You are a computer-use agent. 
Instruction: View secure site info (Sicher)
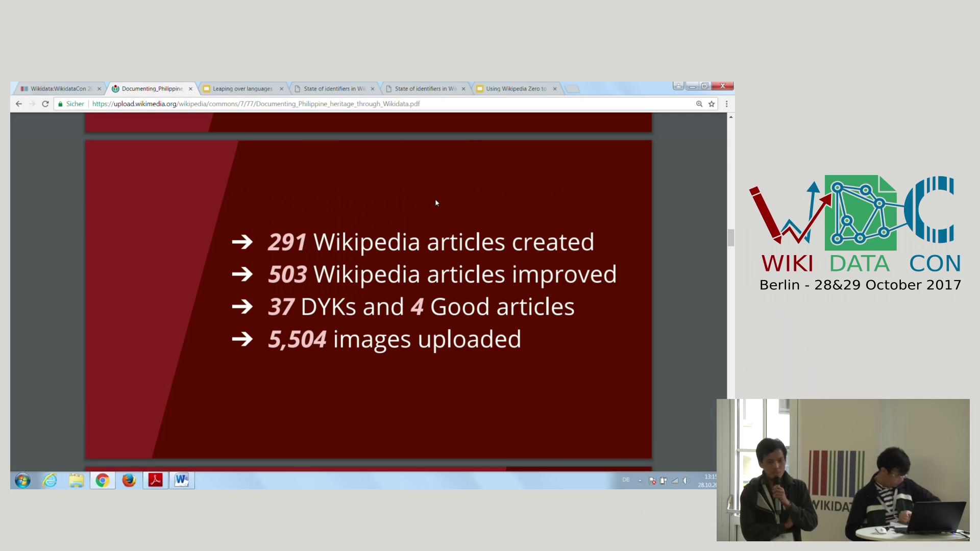coord(71,104)
